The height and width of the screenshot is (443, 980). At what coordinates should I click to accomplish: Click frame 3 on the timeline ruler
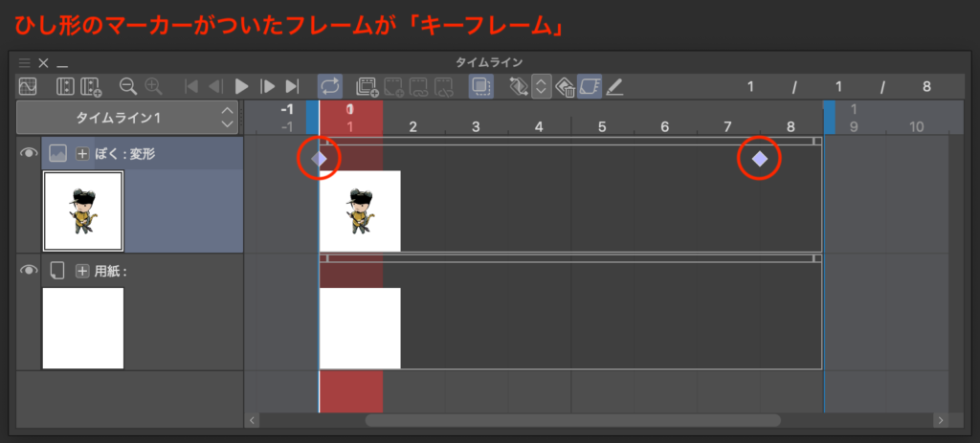476,127
